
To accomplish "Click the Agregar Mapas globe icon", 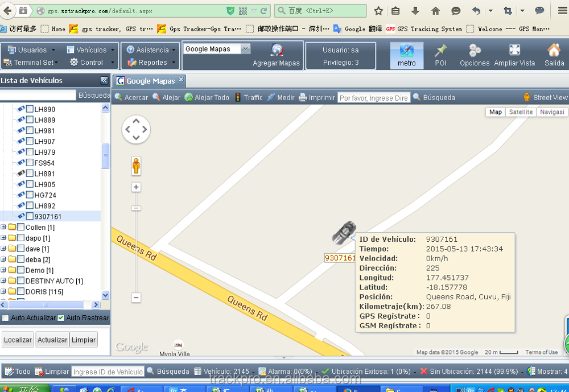I will click(277, 51).
